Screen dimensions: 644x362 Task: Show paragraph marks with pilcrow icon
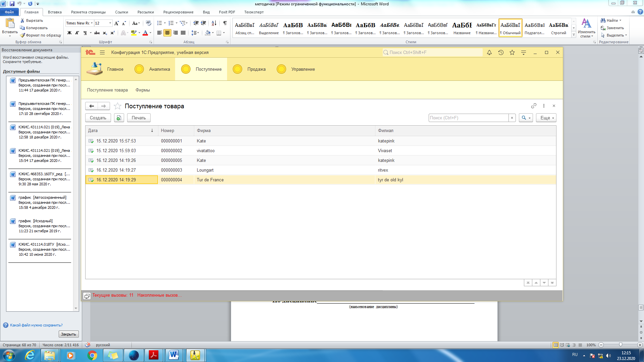coord(225,23)
